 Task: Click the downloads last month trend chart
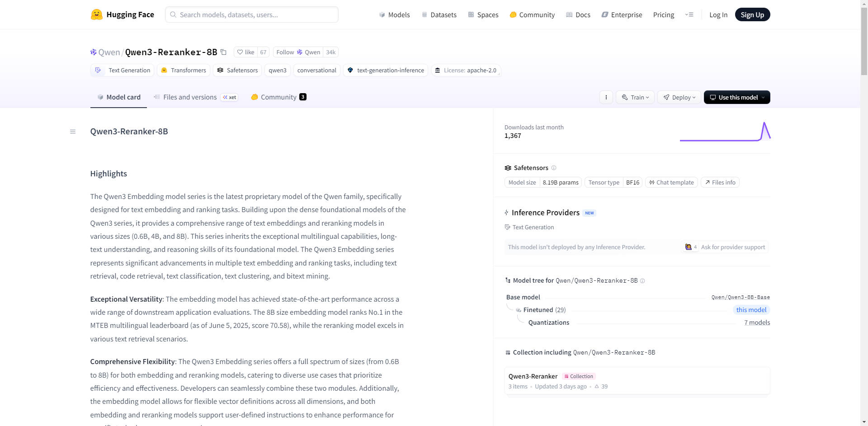(725, 132)
